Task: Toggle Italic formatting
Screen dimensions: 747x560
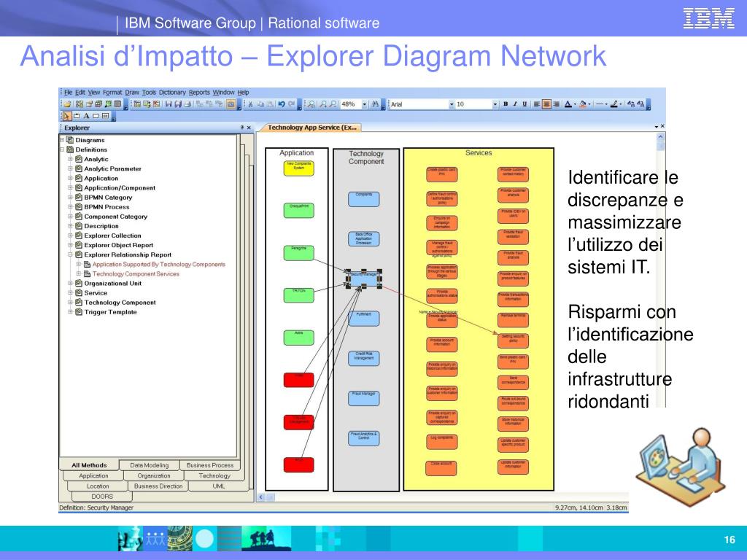Action: click(x=515, y=104)
